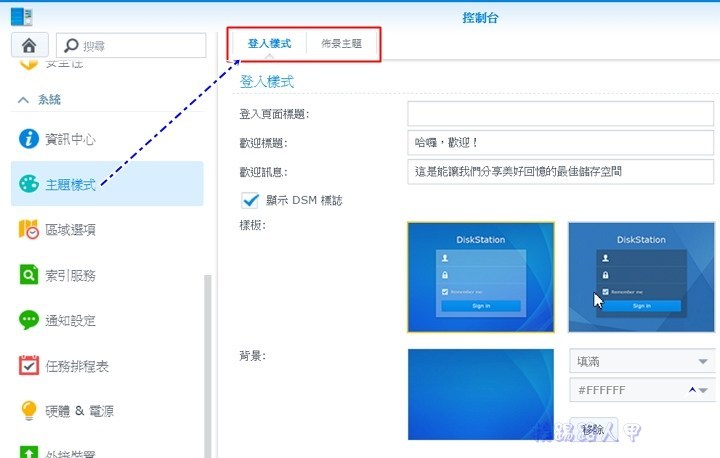
Task: Open 區域選項 settings label
Action: pos(70,230)
